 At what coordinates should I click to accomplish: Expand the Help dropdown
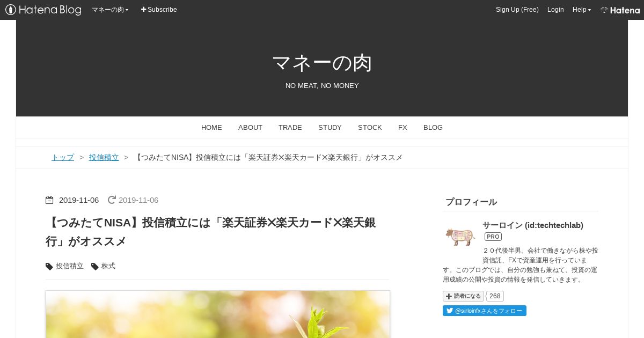coord(582,10)
